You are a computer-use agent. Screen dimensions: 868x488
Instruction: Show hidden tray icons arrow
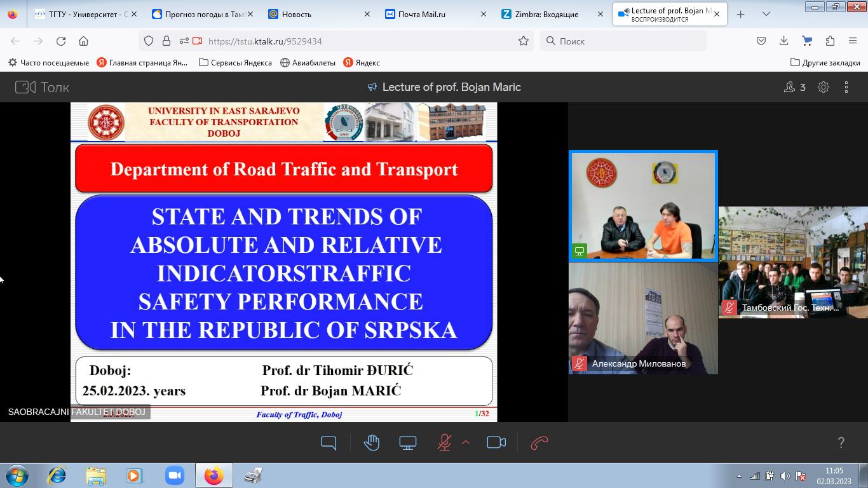pos(739,476)
